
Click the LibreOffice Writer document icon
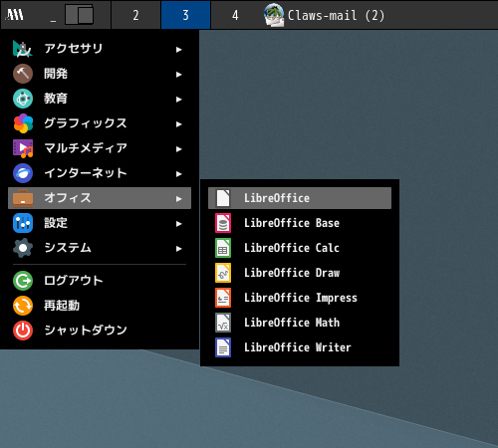point(223,347)
